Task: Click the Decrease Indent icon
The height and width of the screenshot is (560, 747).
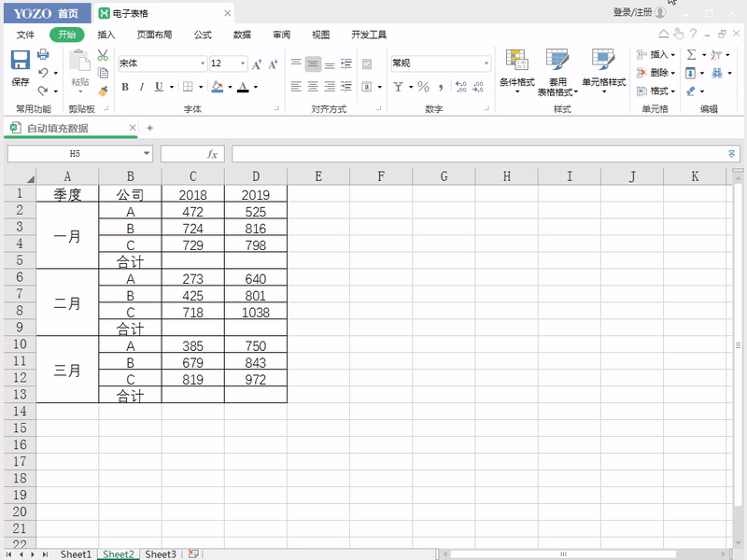Action: [x=346, y=63]
